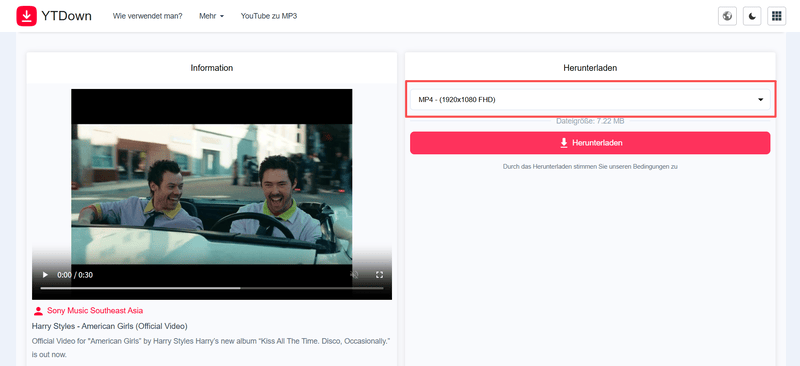Go to YouTube zu MP3

269,16
